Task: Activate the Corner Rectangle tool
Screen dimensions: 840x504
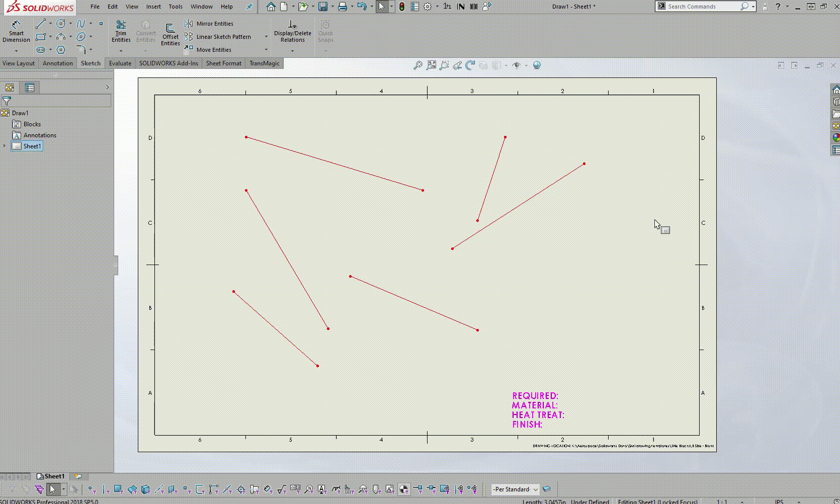Action: [41, 37]
